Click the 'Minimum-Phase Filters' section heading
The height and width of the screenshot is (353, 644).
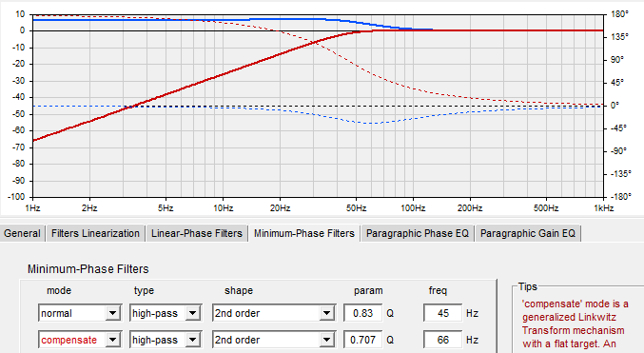[x=88, y=269]
